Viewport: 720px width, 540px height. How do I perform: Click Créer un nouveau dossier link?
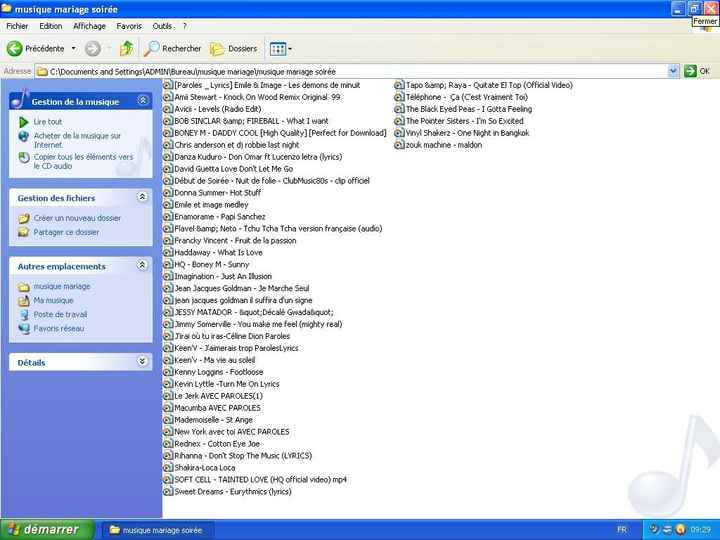(x=77, y=218)
